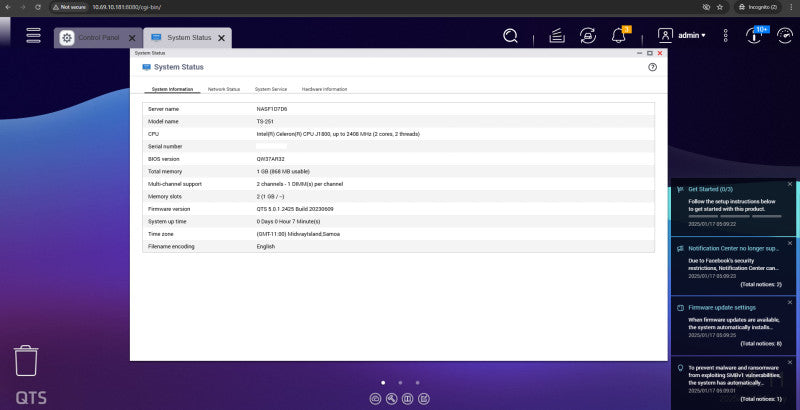This screenshot has height=410, width=800.
Task: Click the Firmware update notification icon
Action: pos(680,308)
